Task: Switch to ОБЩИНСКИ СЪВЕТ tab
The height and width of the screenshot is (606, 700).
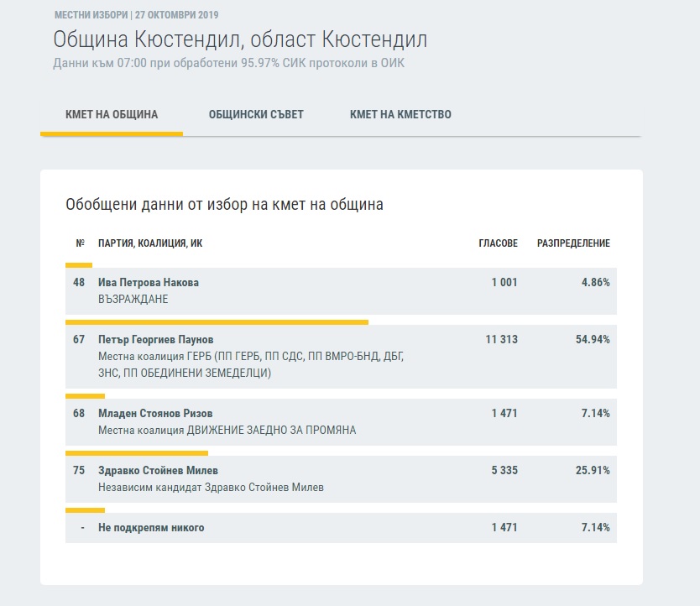Action: pos(256,115)
